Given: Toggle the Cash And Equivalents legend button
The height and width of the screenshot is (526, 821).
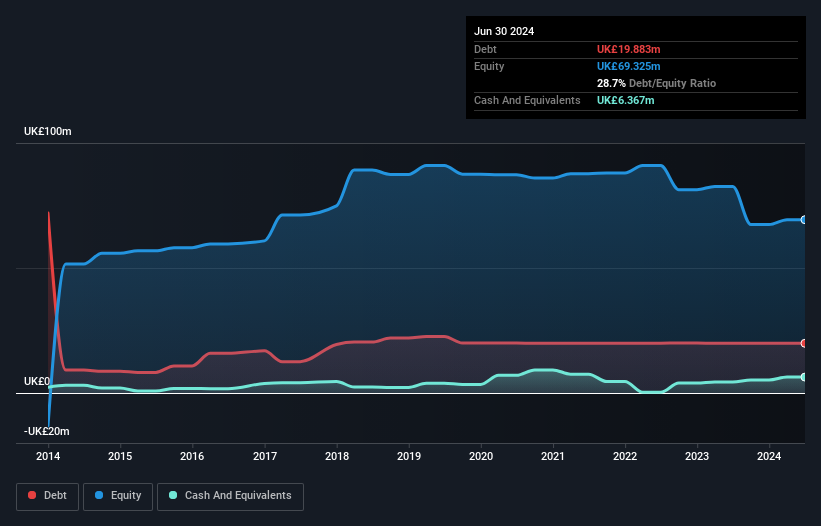Looking at the screenshot, I should coord(230,496).
